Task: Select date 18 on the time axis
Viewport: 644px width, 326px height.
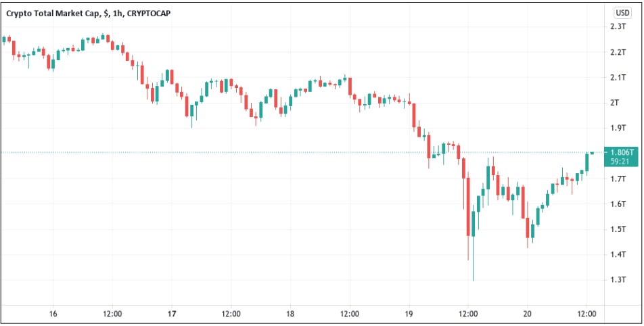Action: pos(290,314)
